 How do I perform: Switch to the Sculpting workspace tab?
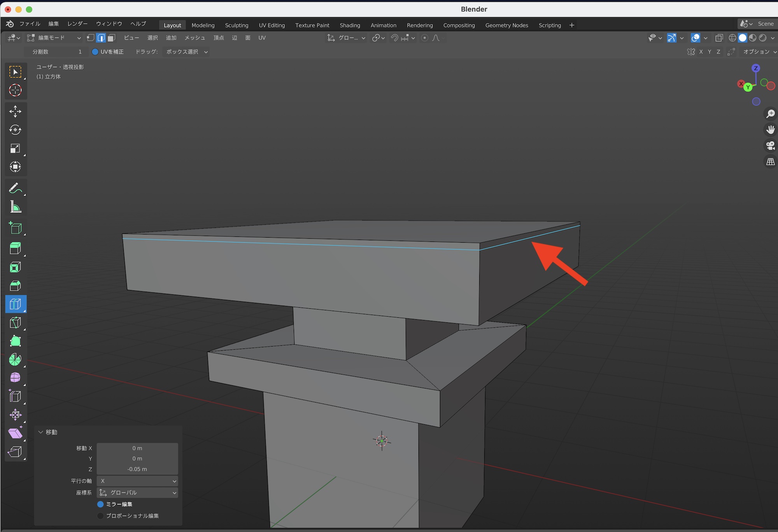tap(237, 25)
